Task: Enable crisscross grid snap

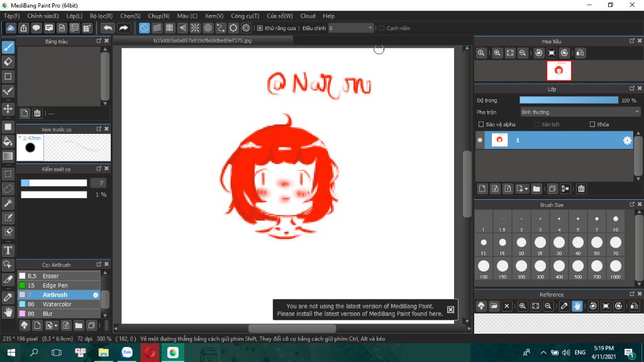Action: coord(170,28)
